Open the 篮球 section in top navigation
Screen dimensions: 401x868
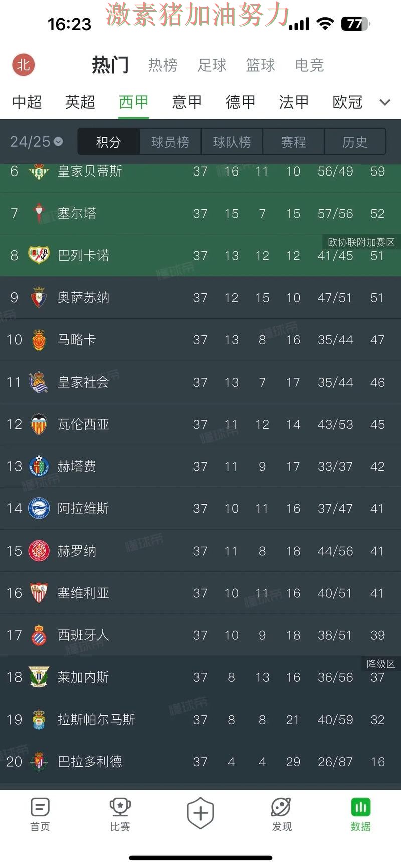point(260,65)
